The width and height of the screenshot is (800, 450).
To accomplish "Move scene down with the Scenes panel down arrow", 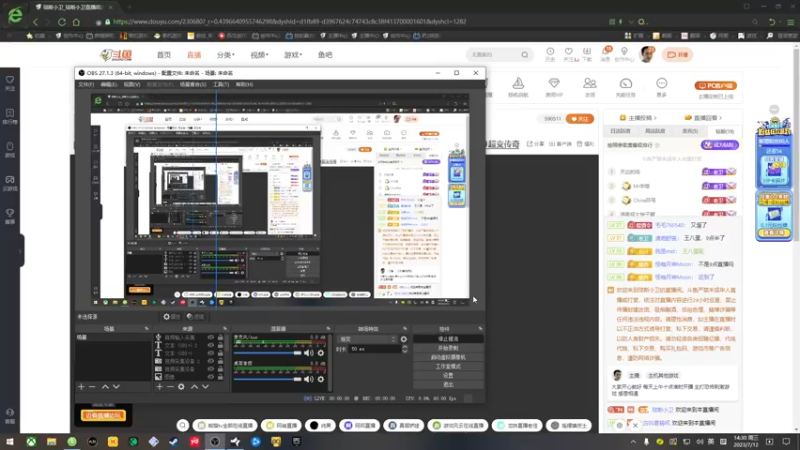I will tap(116, 387).
